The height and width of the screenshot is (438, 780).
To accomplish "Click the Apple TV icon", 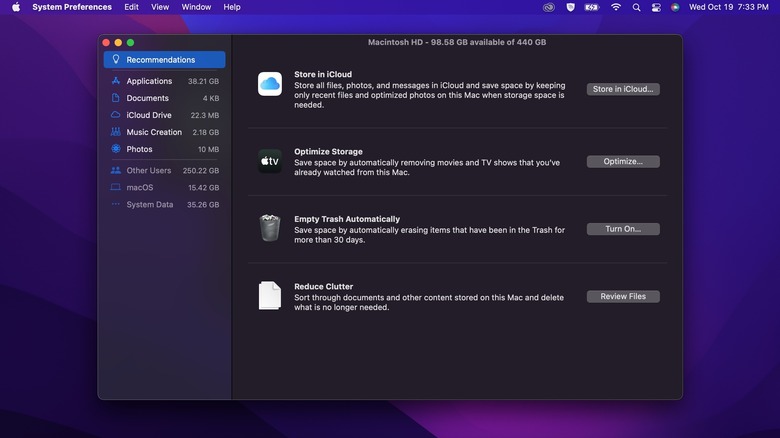I will click(x=270, y=161).
